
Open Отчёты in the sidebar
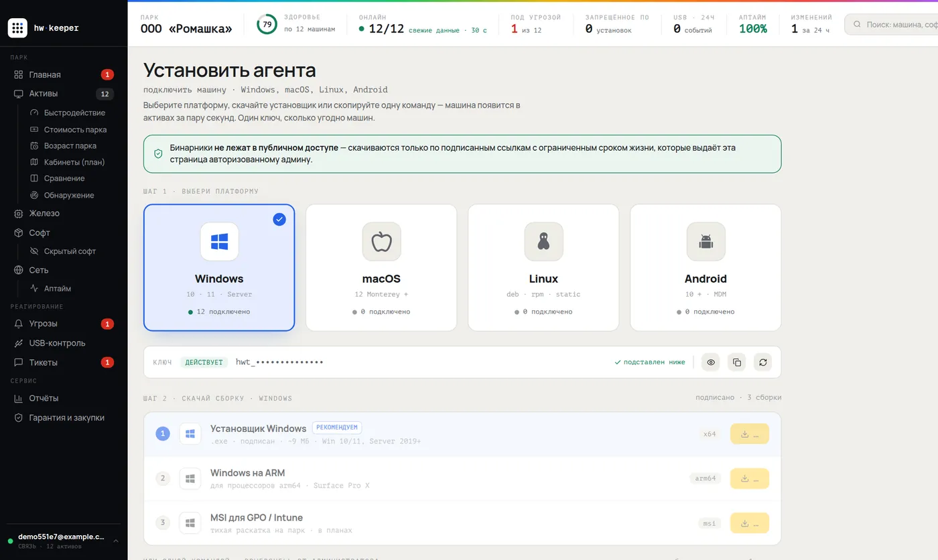pos(64,398)
